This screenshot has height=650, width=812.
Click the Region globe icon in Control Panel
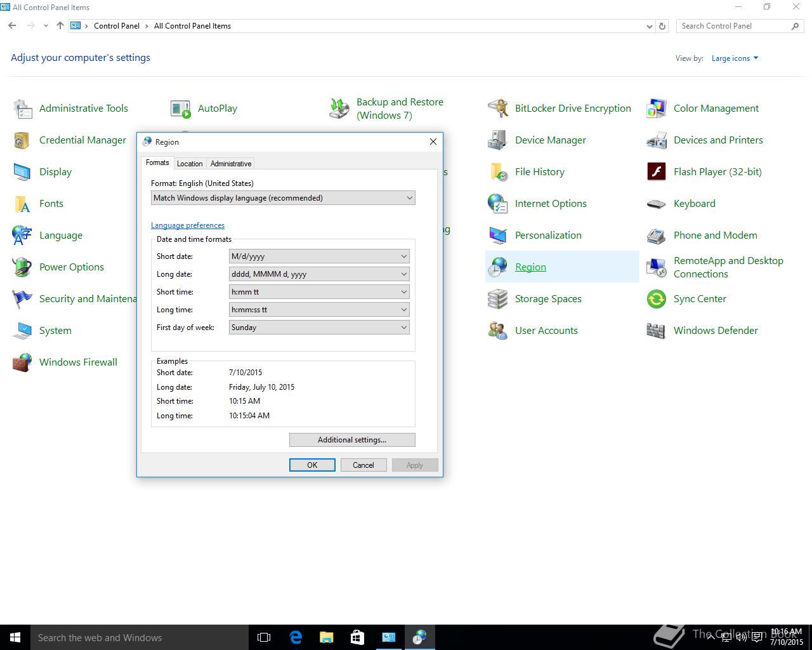498,267
